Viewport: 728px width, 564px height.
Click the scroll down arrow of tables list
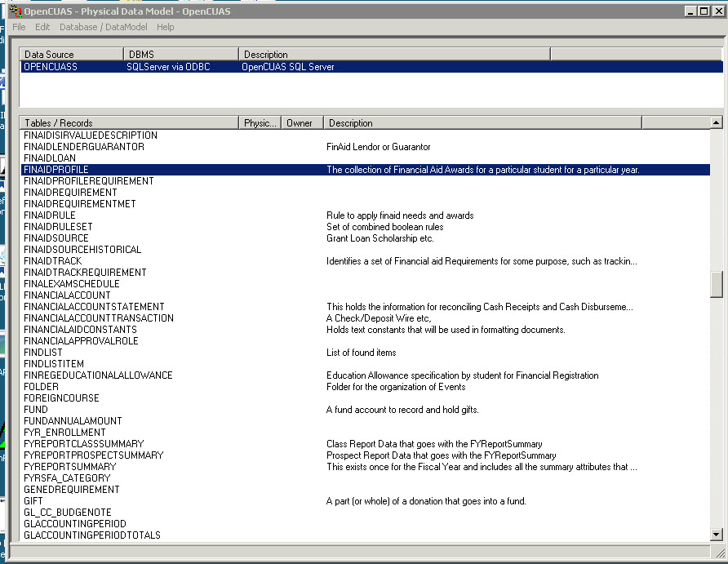[716, 535]
